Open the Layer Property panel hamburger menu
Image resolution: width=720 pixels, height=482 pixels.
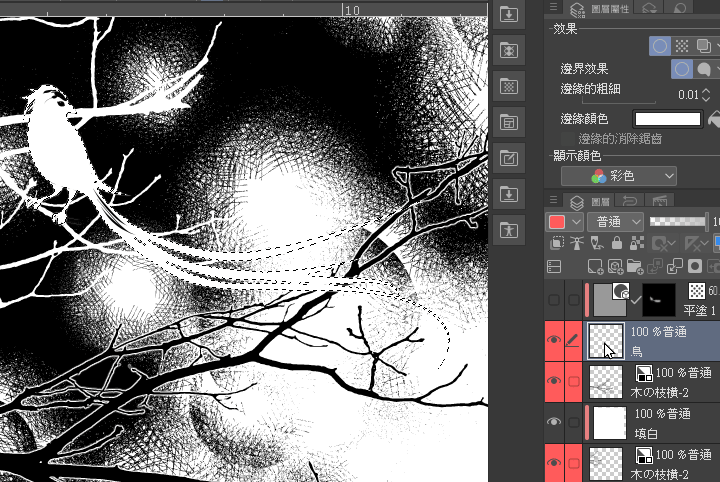coord(553,7)
